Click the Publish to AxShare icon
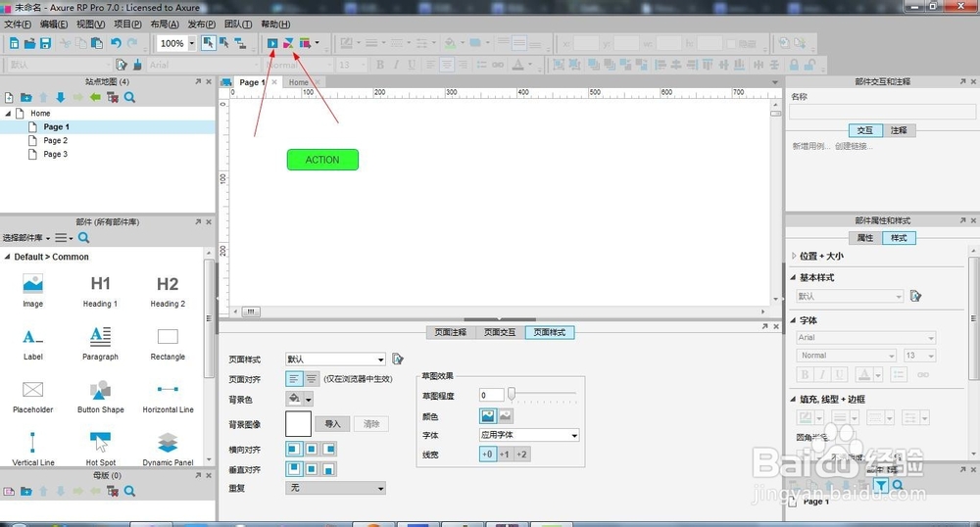The width and height of the screenshot is (980, 527). (288, 43)
